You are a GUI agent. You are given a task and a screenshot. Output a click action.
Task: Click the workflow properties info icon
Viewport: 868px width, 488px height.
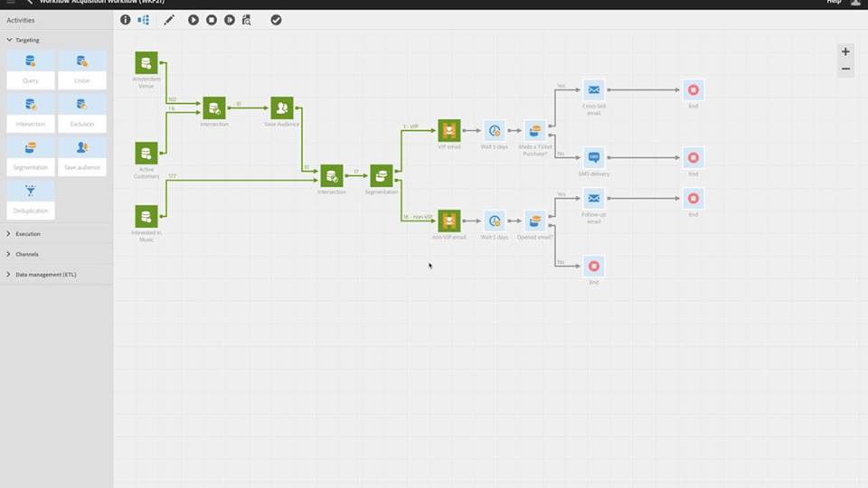[126, 20]
